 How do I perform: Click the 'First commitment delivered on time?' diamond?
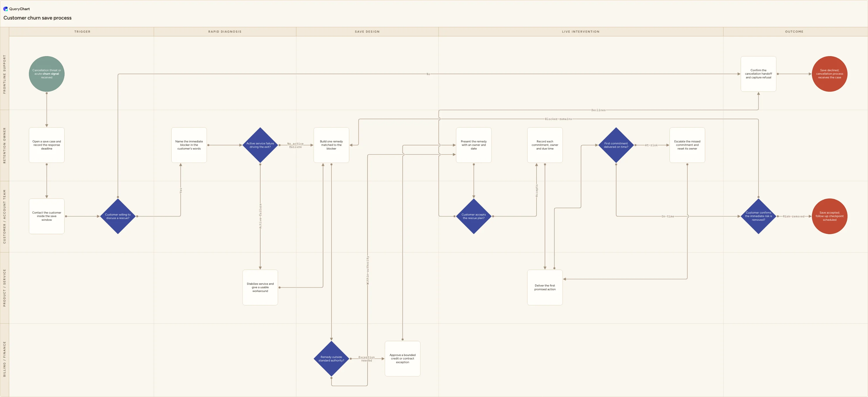(616, 145)
